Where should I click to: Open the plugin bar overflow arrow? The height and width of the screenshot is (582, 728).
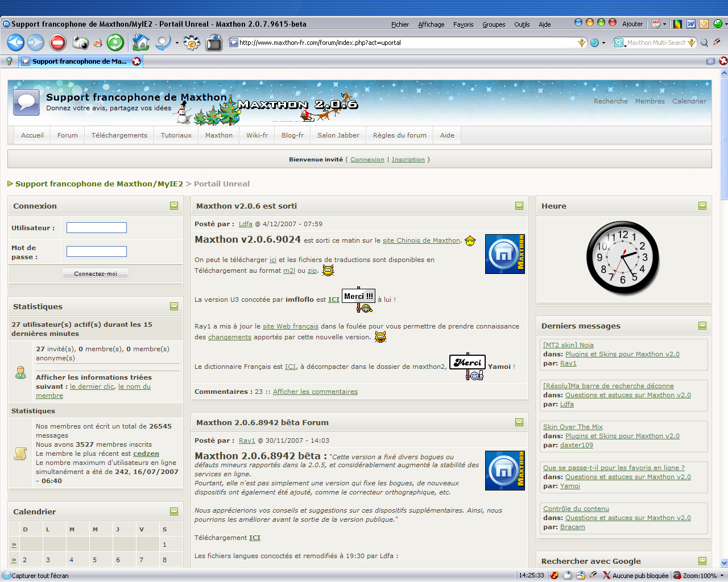point(726,24)
